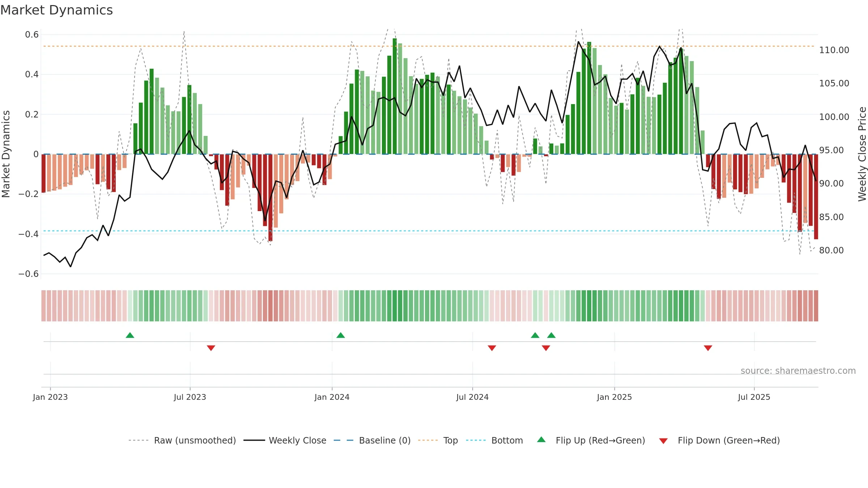Click the 80.00 price axis label
Screen dimensions: 868x488
(x=831, y=250)
